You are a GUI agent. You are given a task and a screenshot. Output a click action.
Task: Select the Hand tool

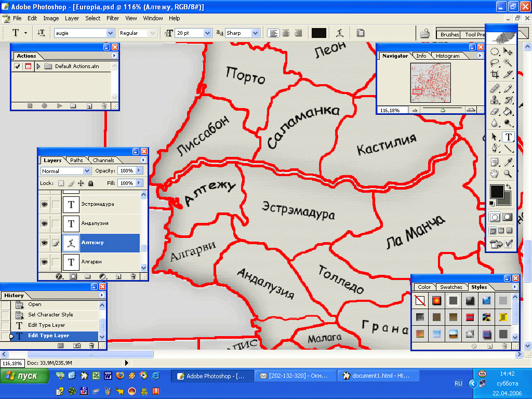pyautogui.click(x=495, y=174)
